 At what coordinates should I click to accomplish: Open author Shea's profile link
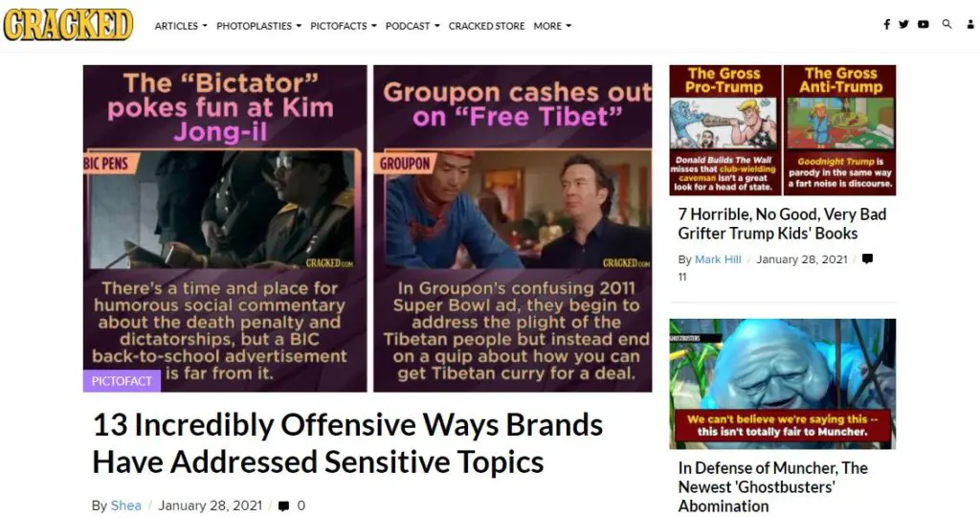(125, 506)
